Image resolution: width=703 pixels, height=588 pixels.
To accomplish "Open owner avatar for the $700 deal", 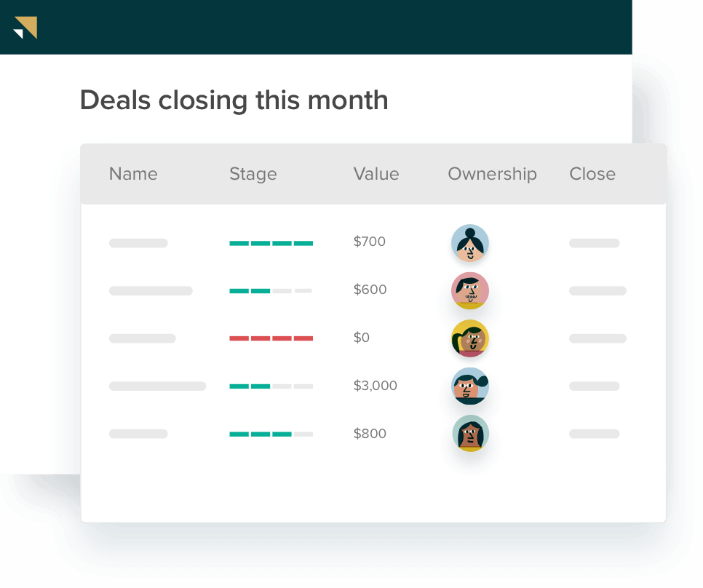I will coord(469,243).
